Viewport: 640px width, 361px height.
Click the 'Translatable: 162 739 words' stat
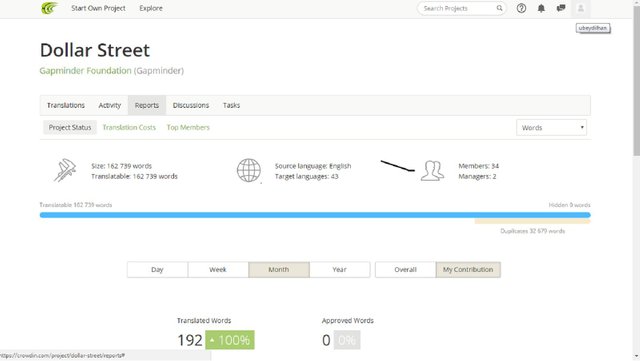134,176
